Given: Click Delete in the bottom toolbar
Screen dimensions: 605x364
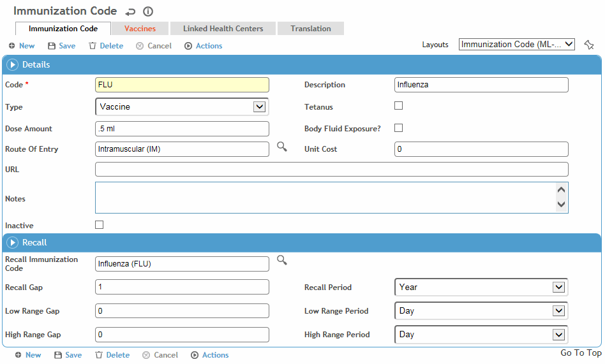Looking at the screenshot, I should point(113,355).
